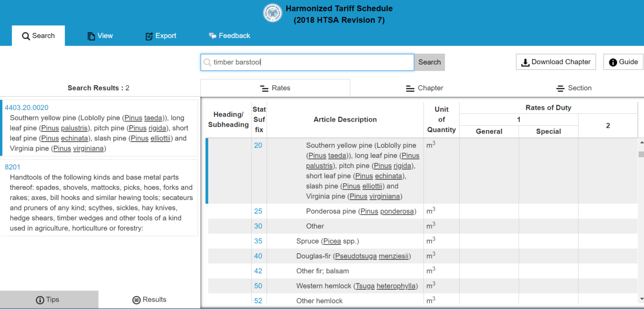
Task: Click the scrollbar up arrow
Action: click(641, 142)
